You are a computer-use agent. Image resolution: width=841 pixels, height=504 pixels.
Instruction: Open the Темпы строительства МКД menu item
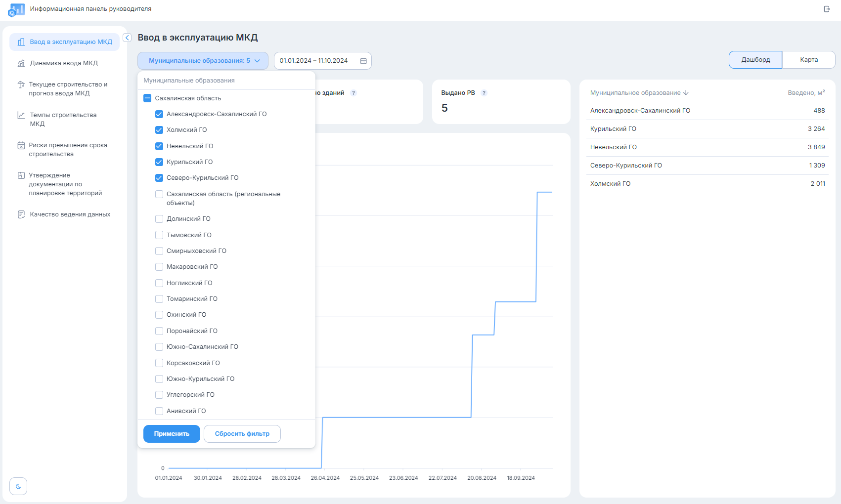click(x=65, y=120)
